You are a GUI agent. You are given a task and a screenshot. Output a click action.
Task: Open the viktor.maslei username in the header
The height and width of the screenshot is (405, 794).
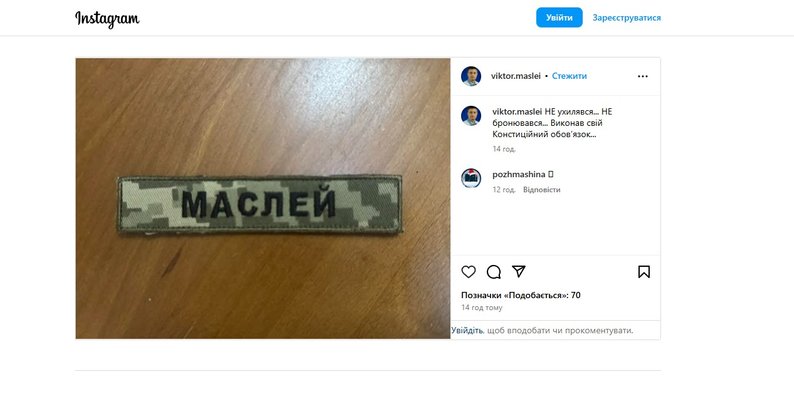coord(515,76)
